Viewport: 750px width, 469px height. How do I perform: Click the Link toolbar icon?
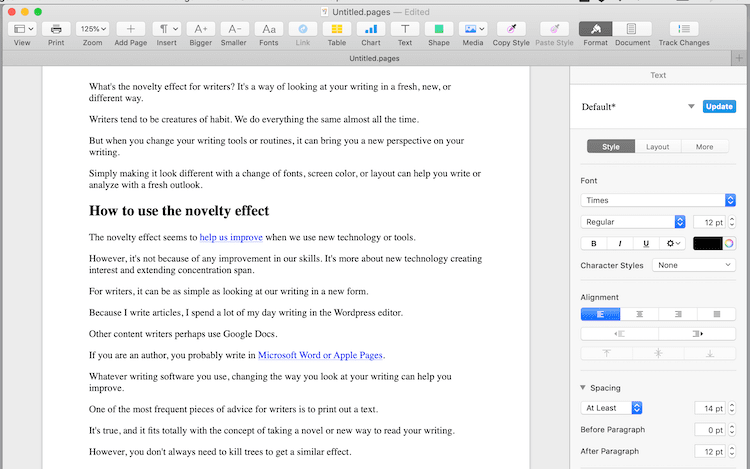point(303,29)
